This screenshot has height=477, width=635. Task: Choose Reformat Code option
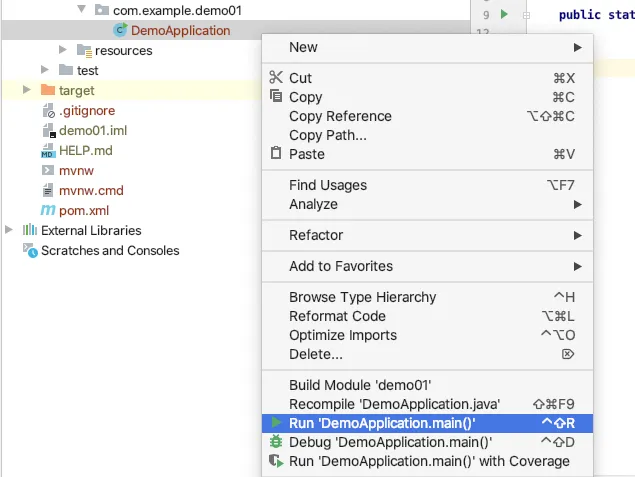coord(337,316)
